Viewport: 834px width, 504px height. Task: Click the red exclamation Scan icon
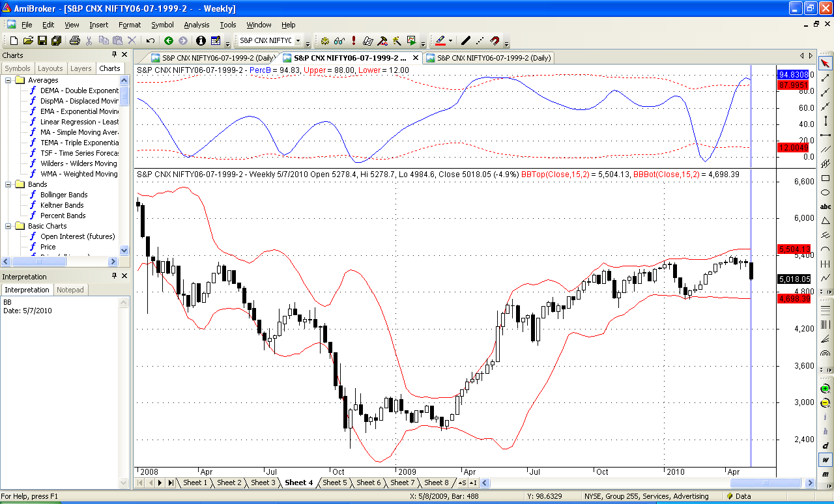pyautogui.click(x=353, y=40)
